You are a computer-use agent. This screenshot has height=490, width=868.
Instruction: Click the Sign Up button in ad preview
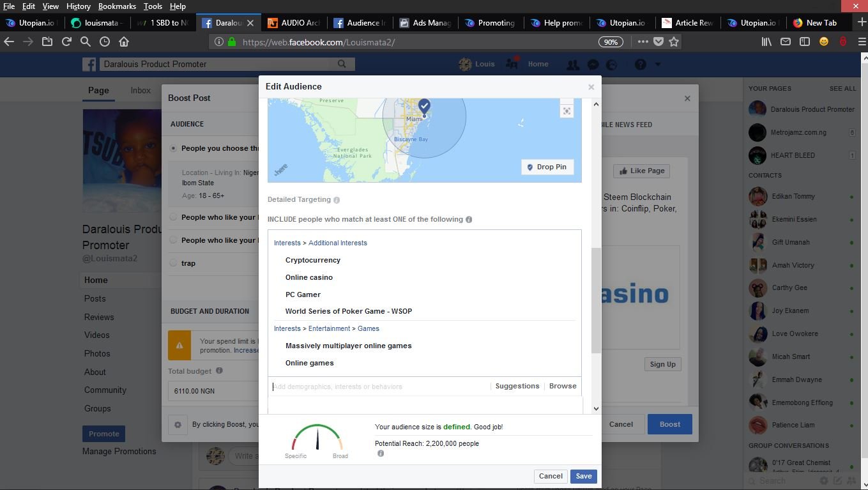pyautogui.click(x=662, y=364)
